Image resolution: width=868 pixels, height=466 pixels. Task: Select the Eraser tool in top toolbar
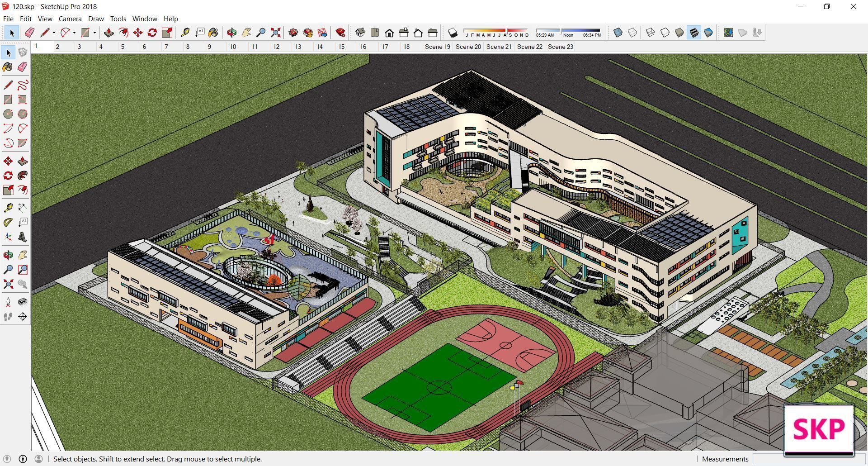click(29, 33)
